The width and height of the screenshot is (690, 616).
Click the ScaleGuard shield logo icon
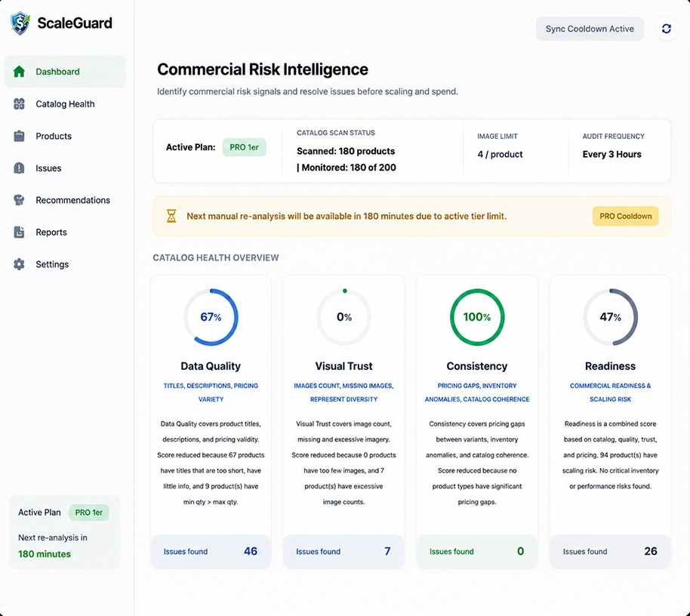tap(20, 23)
